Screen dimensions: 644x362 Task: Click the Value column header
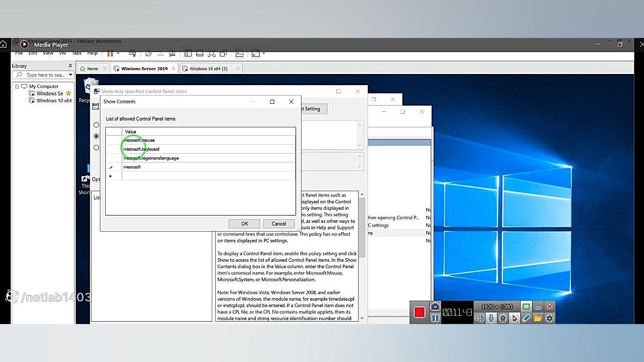[x=208, y=132]
